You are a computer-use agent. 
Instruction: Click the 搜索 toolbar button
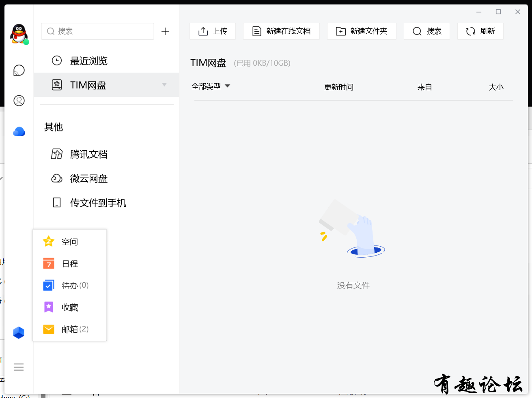click(x=427, y=31)
